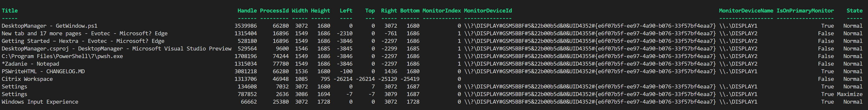Select PSWriteHTML - CHANGELOG.MD row title

pos(43,72)
